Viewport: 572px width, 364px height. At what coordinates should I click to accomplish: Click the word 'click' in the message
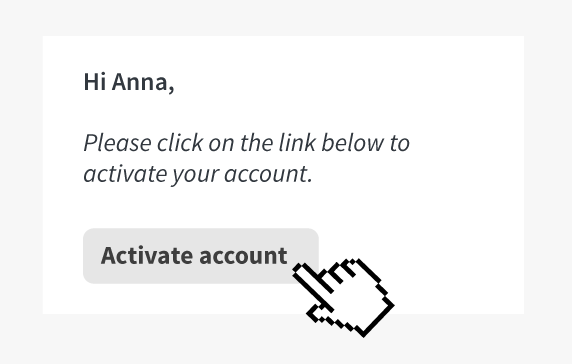(x=180, y=142)
